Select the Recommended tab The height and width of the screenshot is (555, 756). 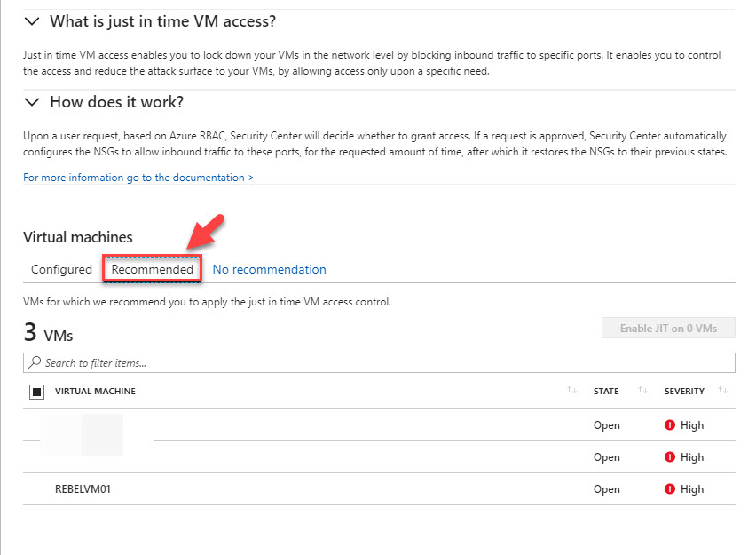[x=152, y=269]
